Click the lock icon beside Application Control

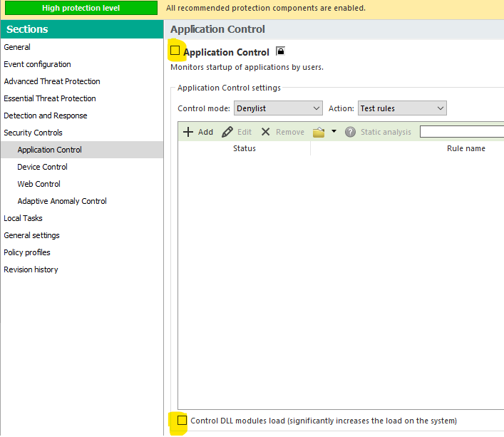click(x=280, y=51)
